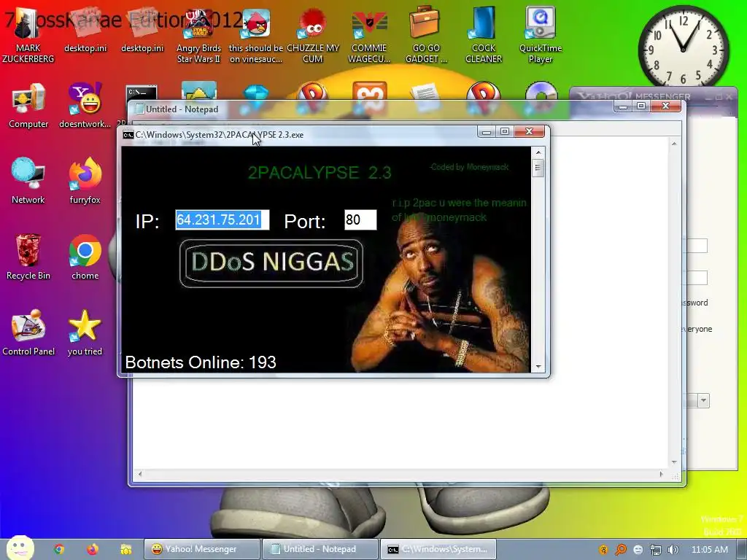
Task: Minimize the Untitled - Notepad window
Action: point(623,106)
